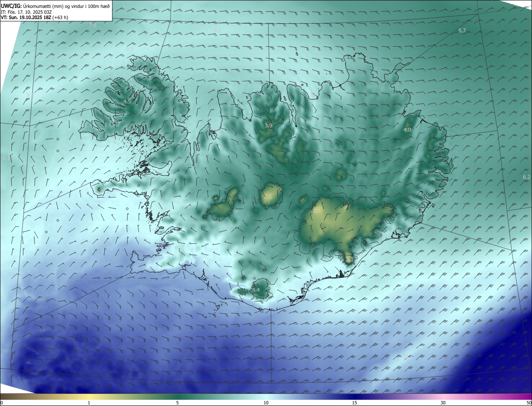This screenshot has width=532, height=406.
Task: Click the 2.3 value at the glacier's southern tip
Action: [349, 260]
